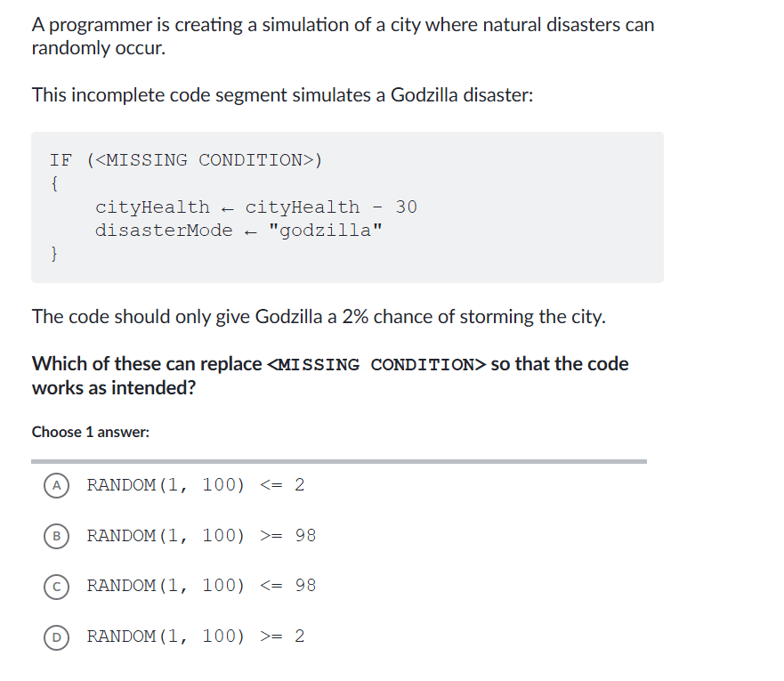Click the 'IF (<MISSING CONDITION>)' code line
This screenshot has height=681, width=784.
click(186, 160)
